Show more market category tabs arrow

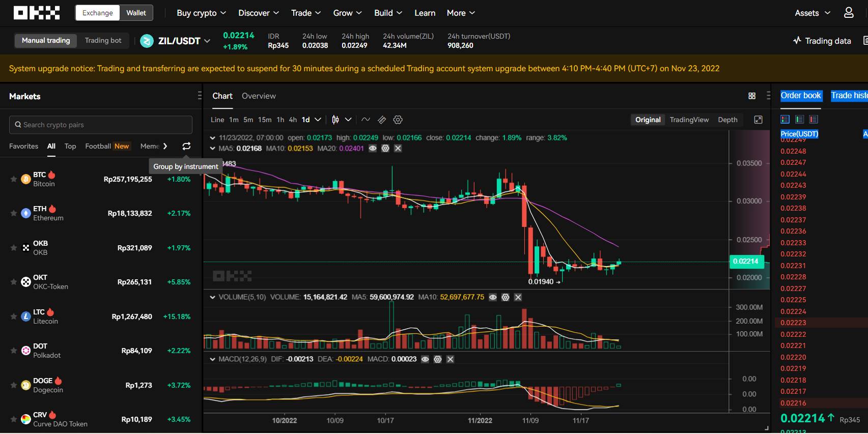pyautogui.click(x=165, y=146)
